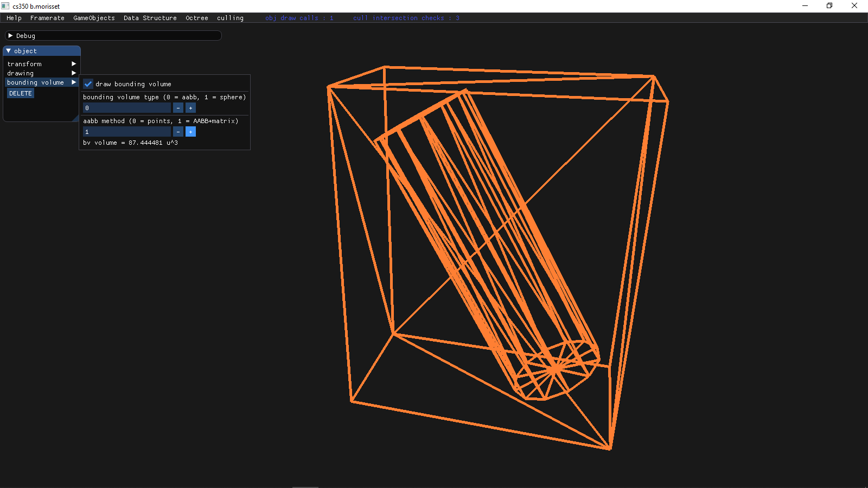Expand the Debug panel arrow
868x488 pixels.
pos(10,36)
